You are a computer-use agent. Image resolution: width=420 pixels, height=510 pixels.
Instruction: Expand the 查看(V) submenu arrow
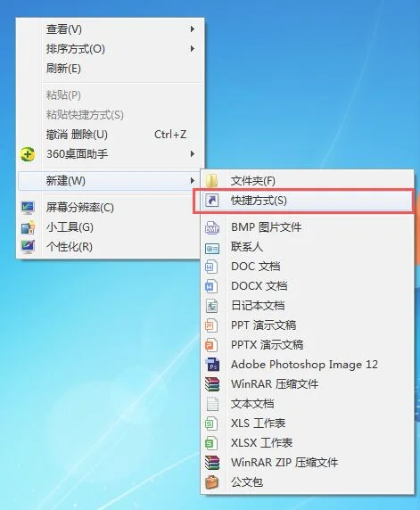193,29
